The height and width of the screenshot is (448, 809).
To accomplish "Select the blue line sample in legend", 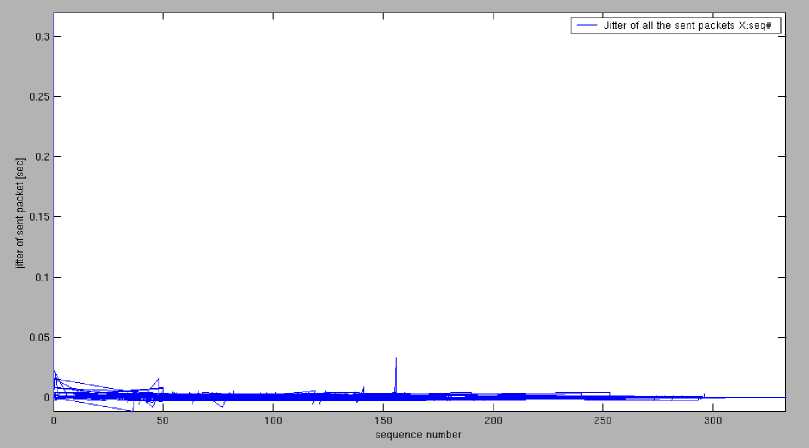I will click(586, 25).
